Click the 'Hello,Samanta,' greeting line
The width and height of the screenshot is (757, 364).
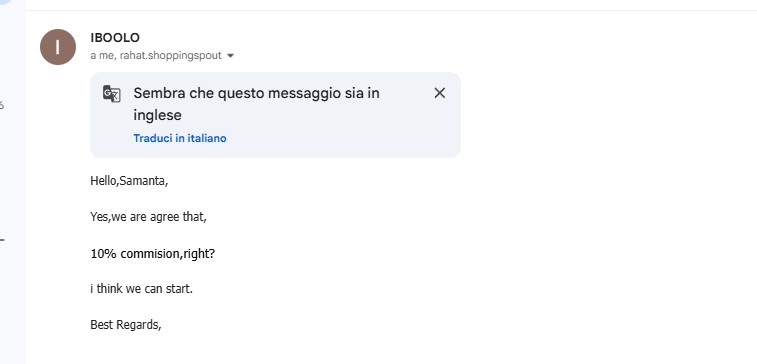coord(129,181)
